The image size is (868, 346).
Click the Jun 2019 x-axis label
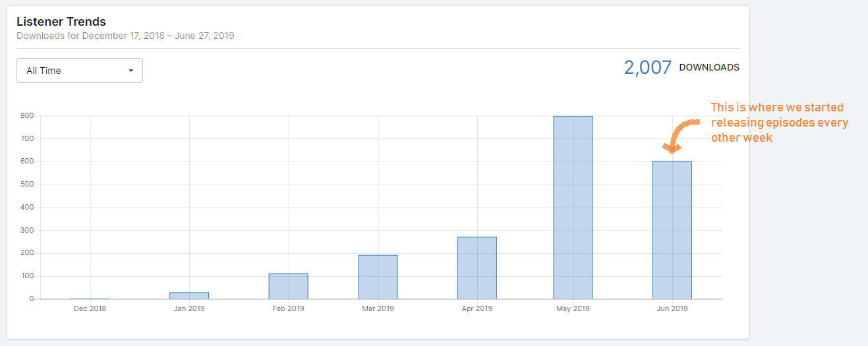click(x=672, y=308)
